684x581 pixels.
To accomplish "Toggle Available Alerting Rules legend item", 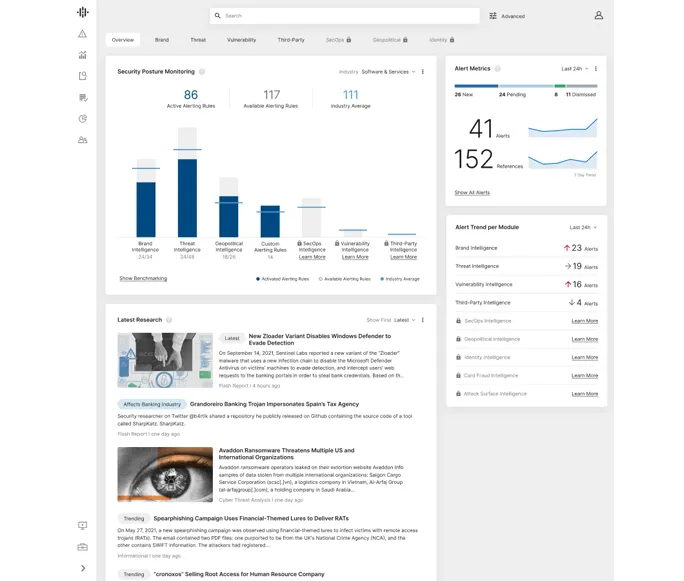I will point(345,279).
